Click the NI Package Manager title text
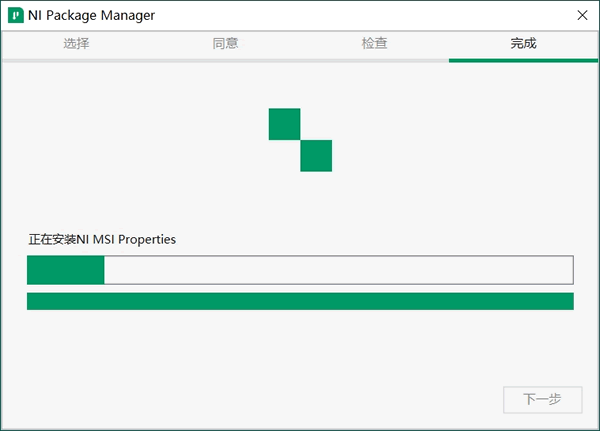600x431 pixels. (92, 16)
